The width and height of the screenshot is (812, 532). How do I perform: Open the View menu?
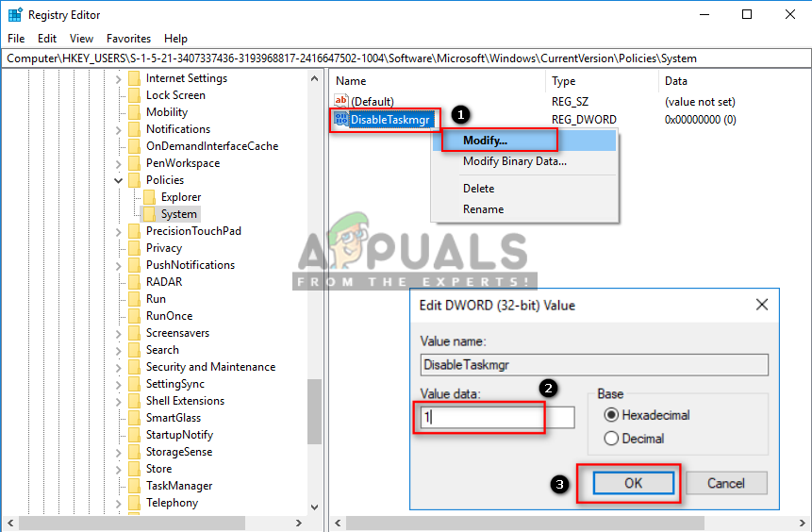81,39
